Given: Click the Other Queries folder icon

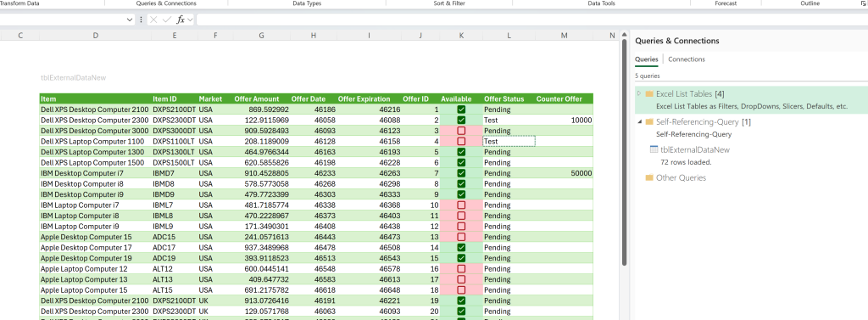Looking at the screenshot, I should click(649, 178).
